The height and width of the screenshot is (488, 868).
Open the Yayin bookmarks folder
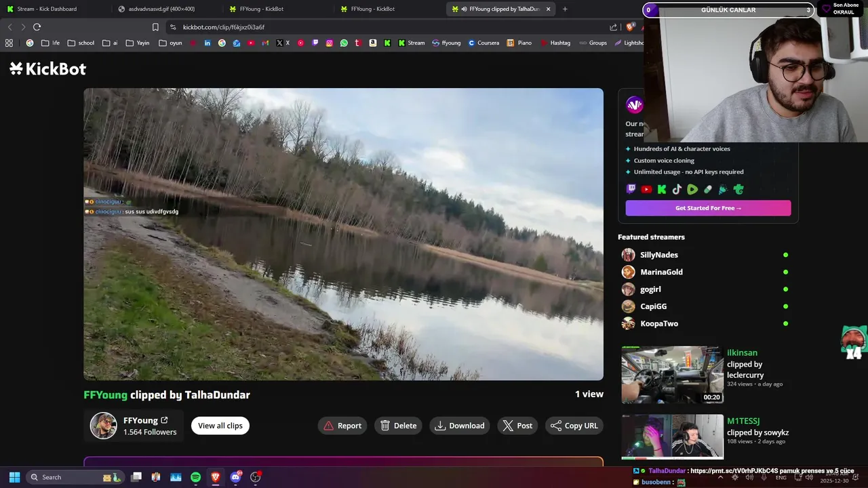pos(137,43)
